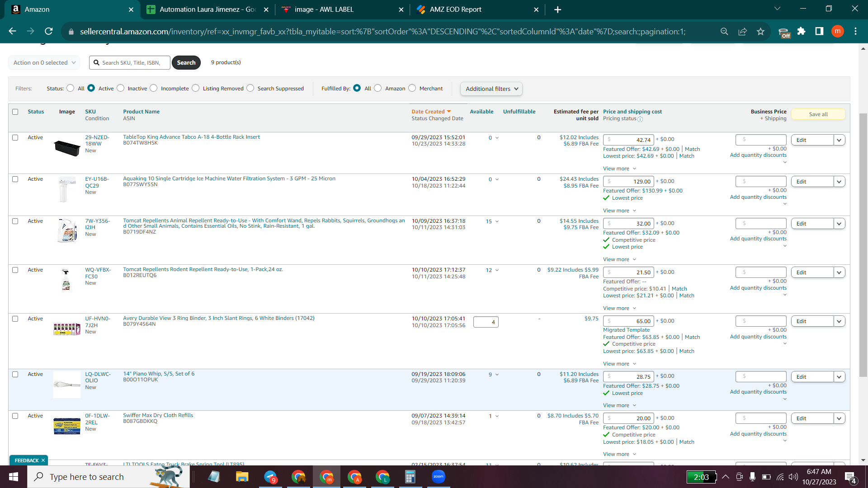Tick the select-all checkbox in table header

[15, 112]
